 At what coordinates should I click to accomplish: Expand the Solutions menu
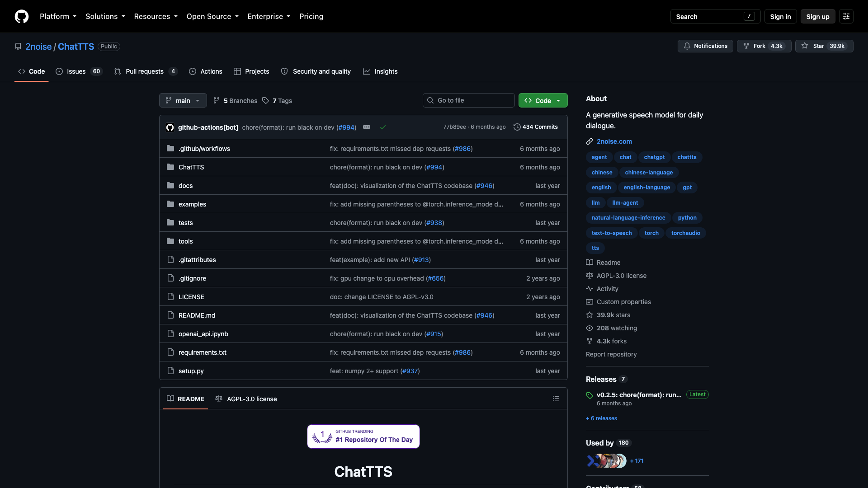tap(105, 16)
